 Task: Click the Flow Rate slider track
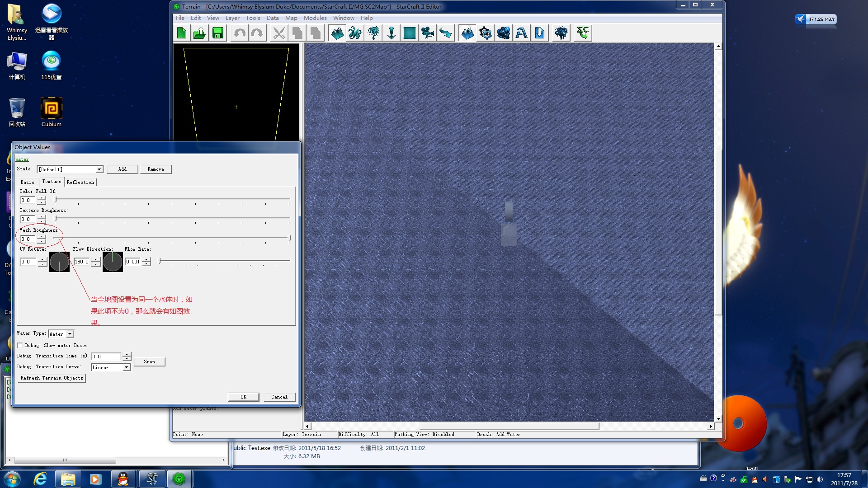224,261
